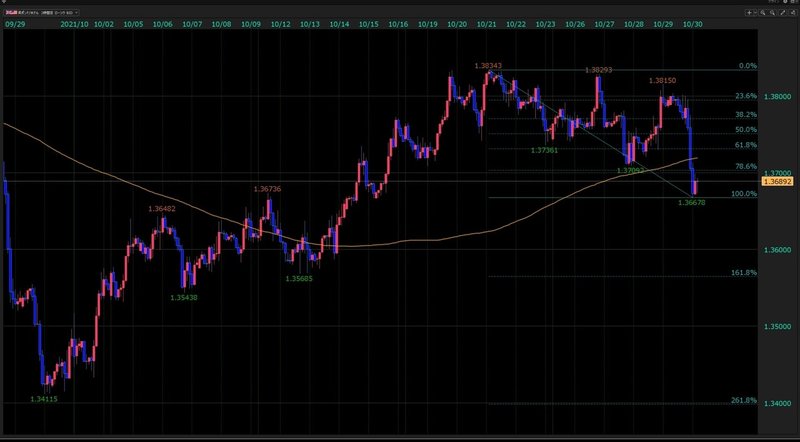Click the 1.38000 price axis label
This screenshot has height=442, width=800.
(x=777, y=96)
